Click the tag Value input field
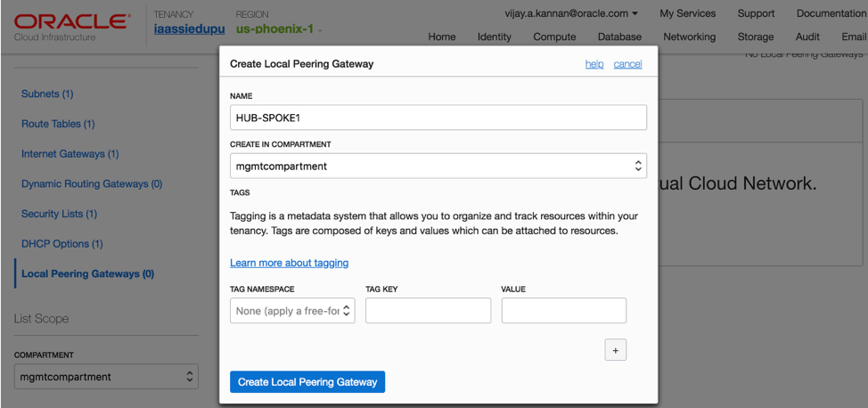 (563, 311)
